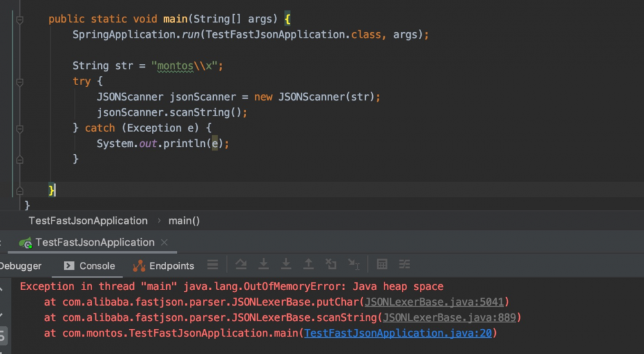Click the orange Endpoints icon
The width and height of the screenshot is (644, 354).
139,266
